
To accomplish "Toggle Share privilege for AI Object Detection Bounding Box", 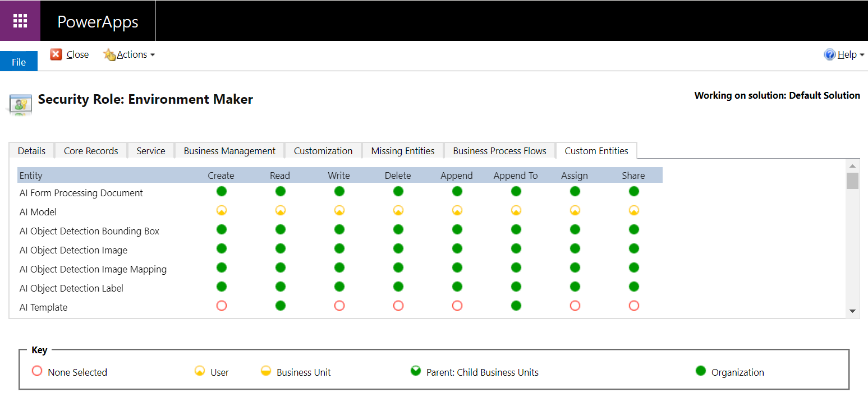I will click(634, 229).
